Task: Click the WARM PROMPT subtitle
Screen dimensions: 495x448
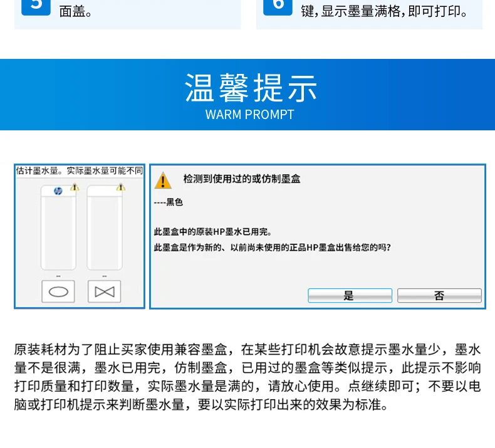Action: coord(250,115)
